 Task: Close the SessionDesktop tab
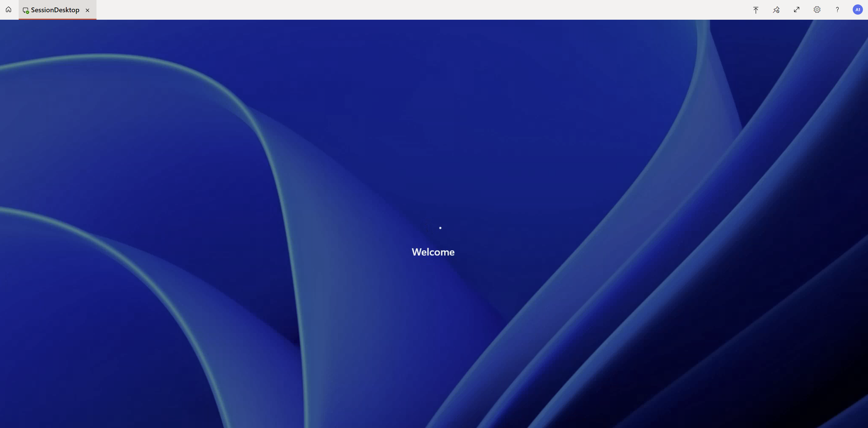(88, 10)
